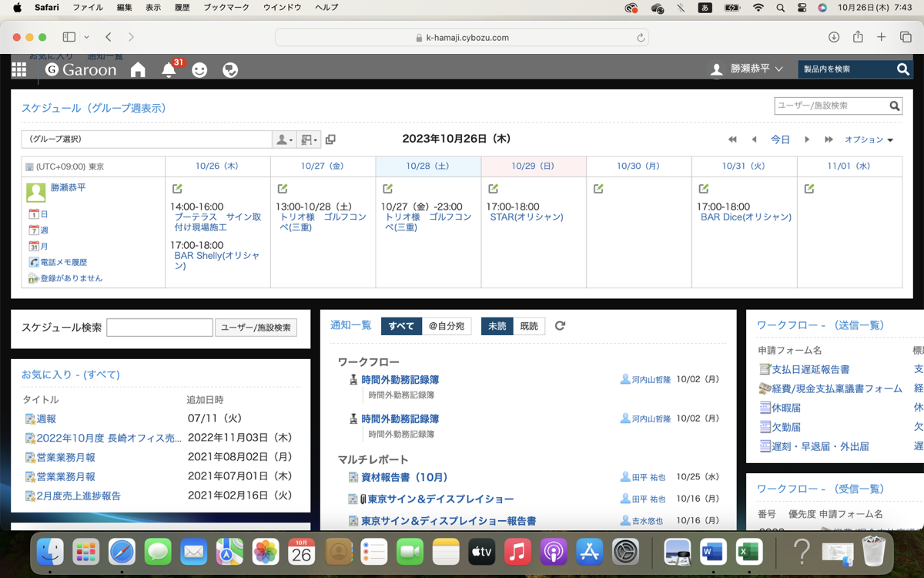Expand the オプション dropdown

coord(869,139)
